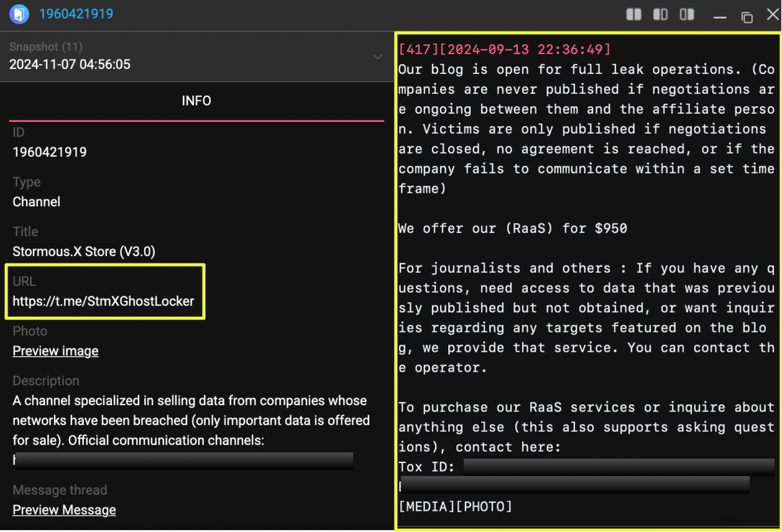The width and height of the screenshot is (782, 532).
Task: Expand the Snapshot dropdown chevron
Action: click(x=377, y=57)
